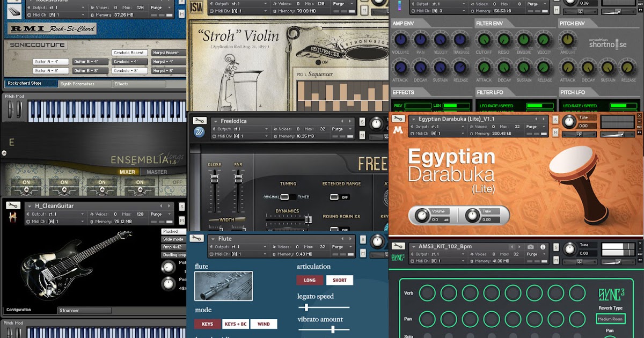
Task: Click the H_CleanGuitar instrument logo icon
Action: (12, 217)
